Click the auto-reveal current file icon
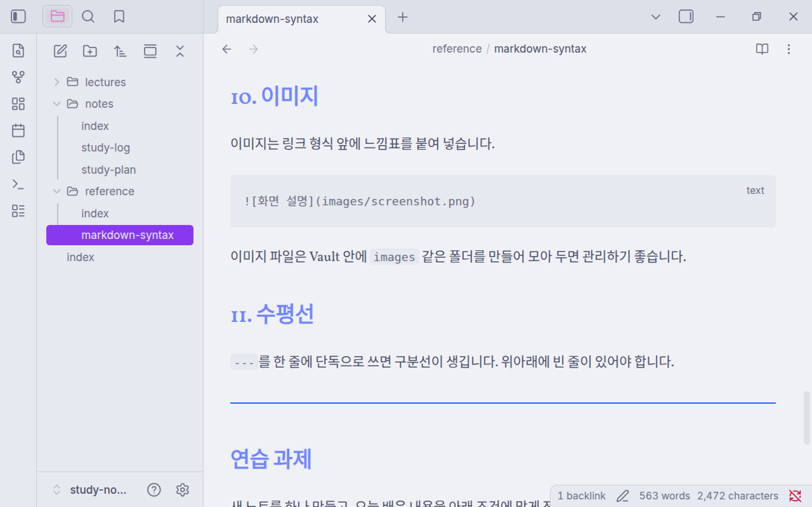This screenshot has height=507, width=812. [150, 51]
